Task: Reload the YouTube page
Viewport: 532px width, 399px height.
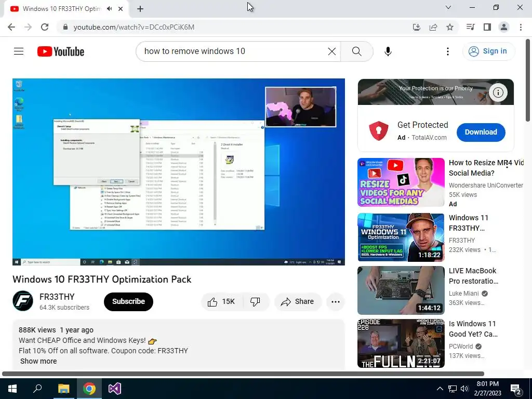Action: pos(45,27)
